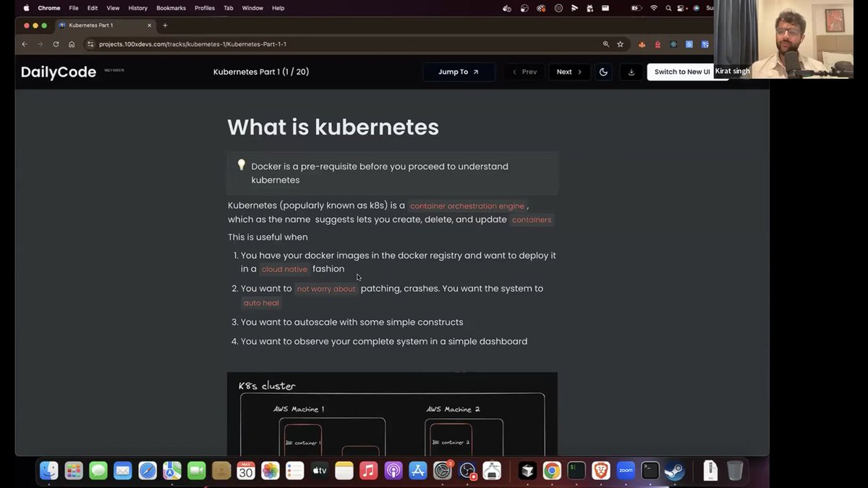
Task: Click the Chrome home icon
Action: click(72, 44)
